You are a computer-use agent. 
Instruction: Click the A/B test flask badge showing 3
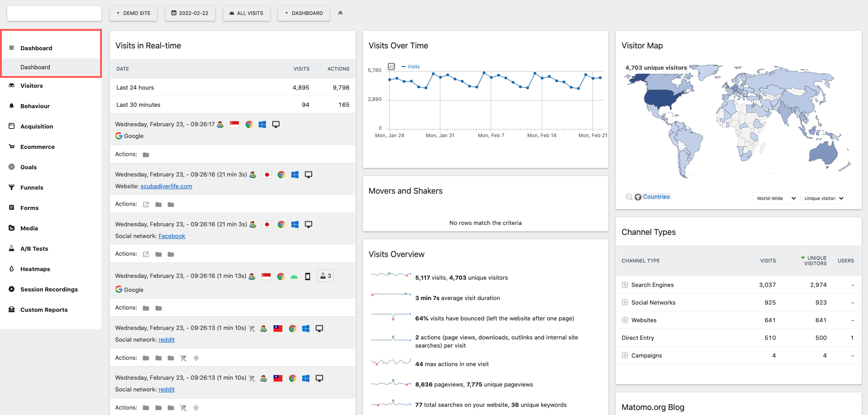pos(326,276)
